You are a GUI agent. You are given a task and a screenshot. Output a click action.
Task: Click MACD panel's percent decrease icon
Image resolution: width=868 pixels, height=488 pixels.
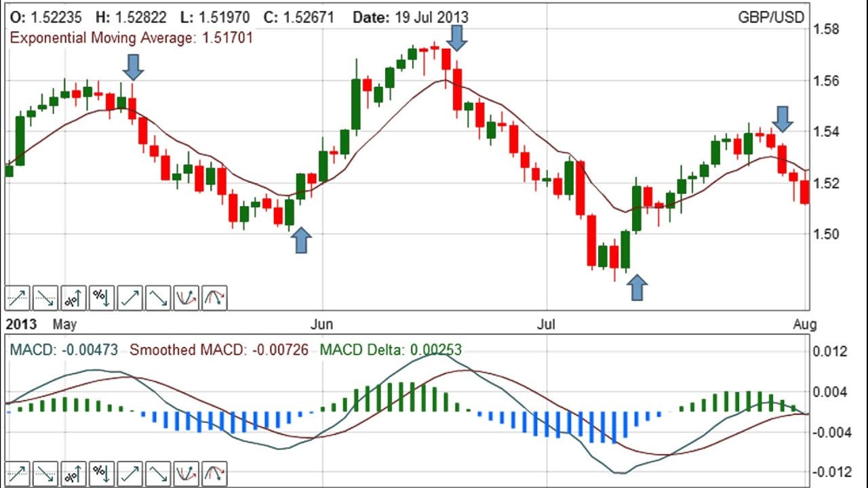(102, 473)
